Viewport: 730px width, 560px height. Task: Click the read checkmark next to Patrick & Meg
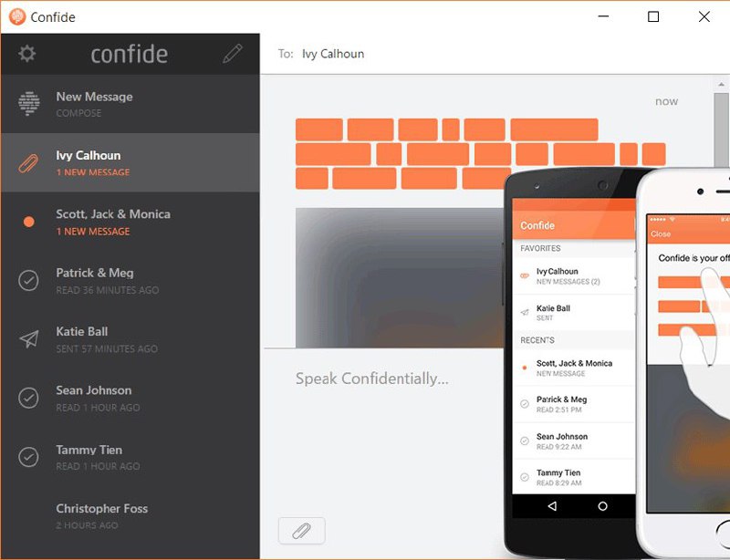point(28,281)
